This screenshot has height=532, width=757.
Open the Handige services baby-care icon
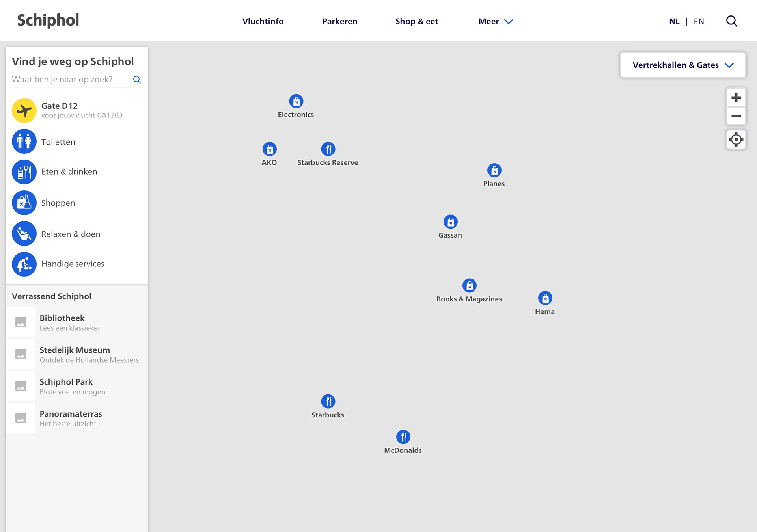[24, 264]
